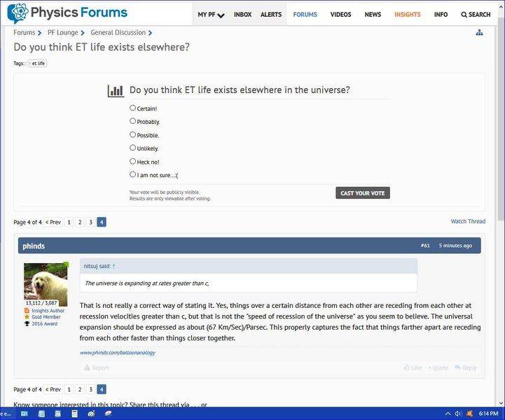
Task: Select the Heck no! poll option
Action: tap(132, 161)
